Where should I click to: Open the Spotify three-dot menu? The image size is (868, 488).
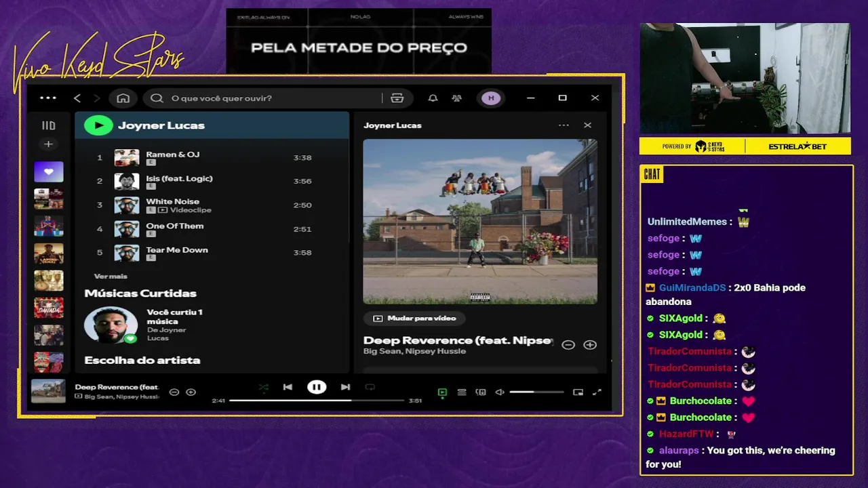click(x=48, y=98)
